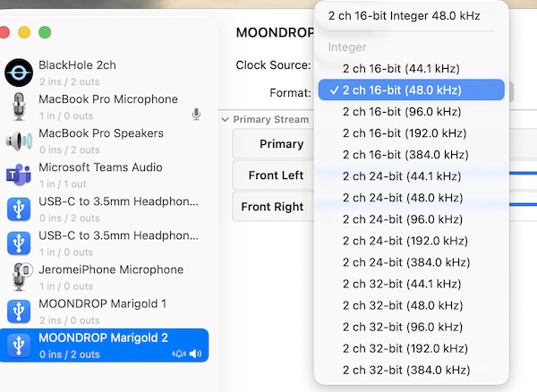
Task: Click the alert sound output indicator on Marigold 2
Action: 179,354
